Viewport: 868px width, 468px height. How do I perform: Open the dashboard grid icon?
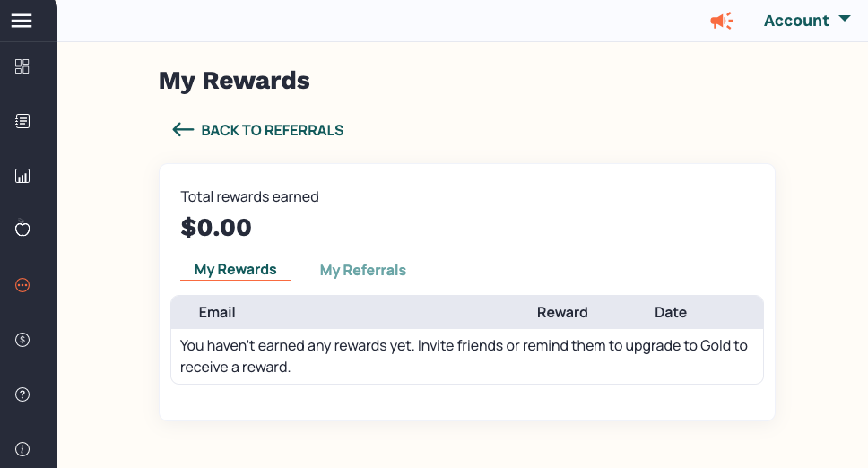pos(22,66)
